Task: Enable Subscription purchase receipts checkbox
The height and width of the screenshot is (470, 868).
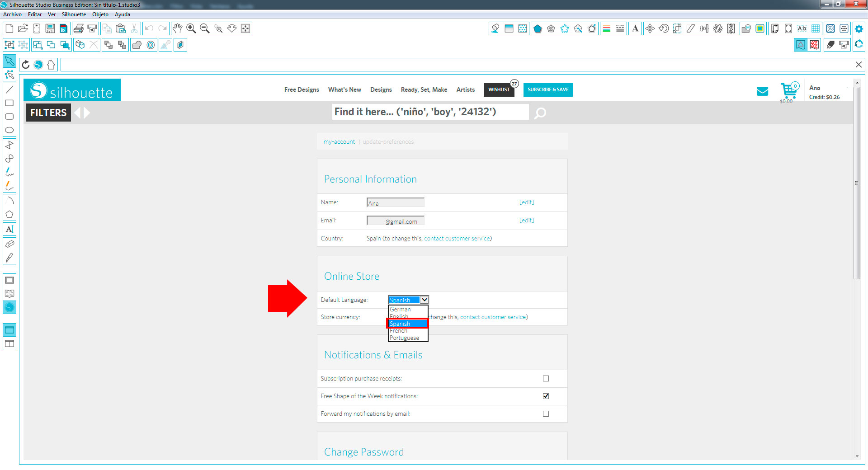Action: (546, 378)
